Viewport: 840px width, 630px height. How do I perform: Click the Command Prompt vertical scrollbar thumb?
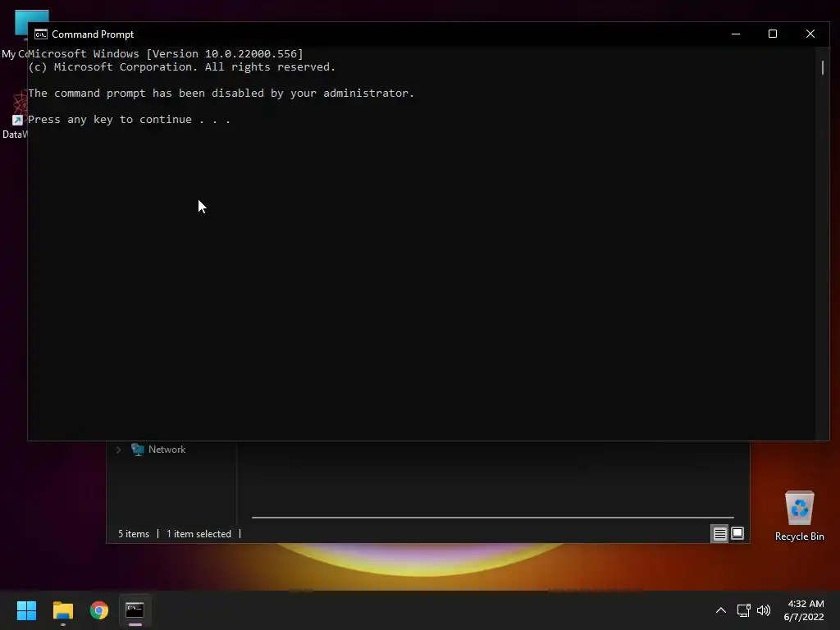pos(822,67)
